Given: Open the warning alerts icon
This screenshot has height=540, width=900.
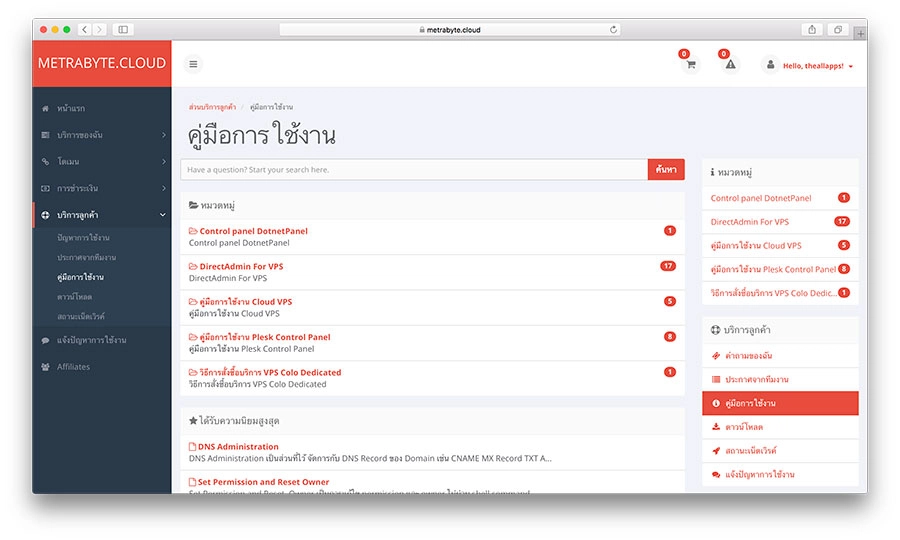Looking at the screenshot, I should click(x=730, y=64).
